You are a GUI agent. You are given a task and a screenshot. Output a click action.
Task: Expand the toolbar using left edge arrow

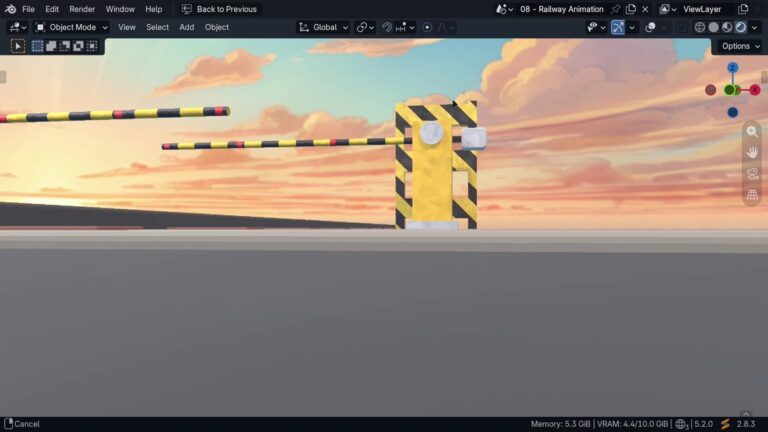[3, 77]
